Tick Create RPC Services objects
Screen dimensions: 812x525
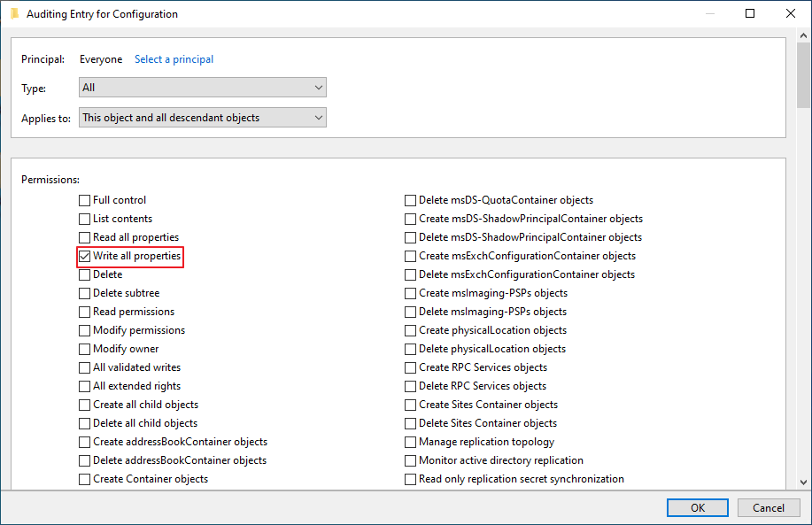tap(410, 367)
